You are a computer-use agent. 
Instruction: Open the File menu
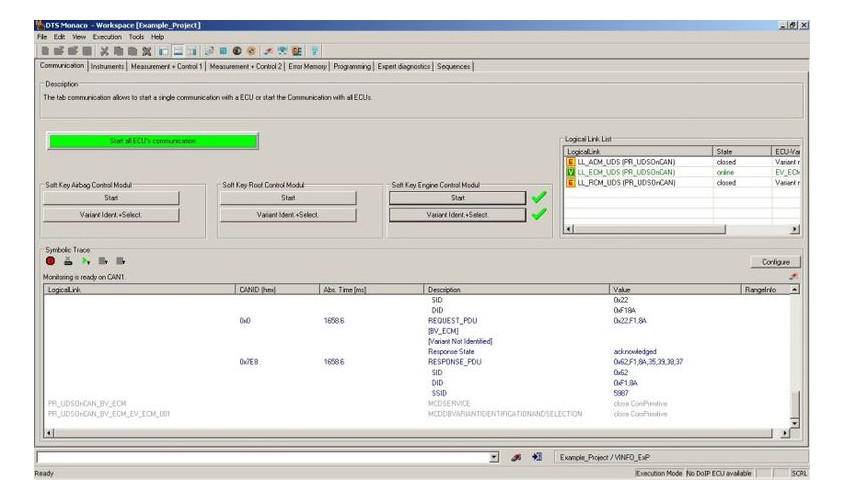42,37
